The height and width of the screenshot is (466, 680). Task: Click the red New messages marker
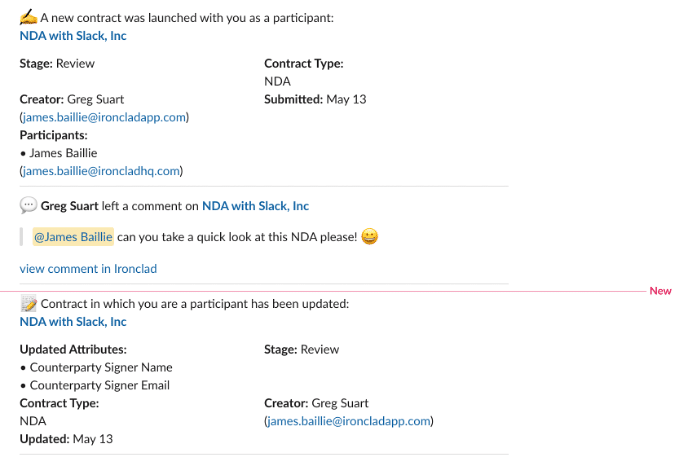(x=660, y=291)
